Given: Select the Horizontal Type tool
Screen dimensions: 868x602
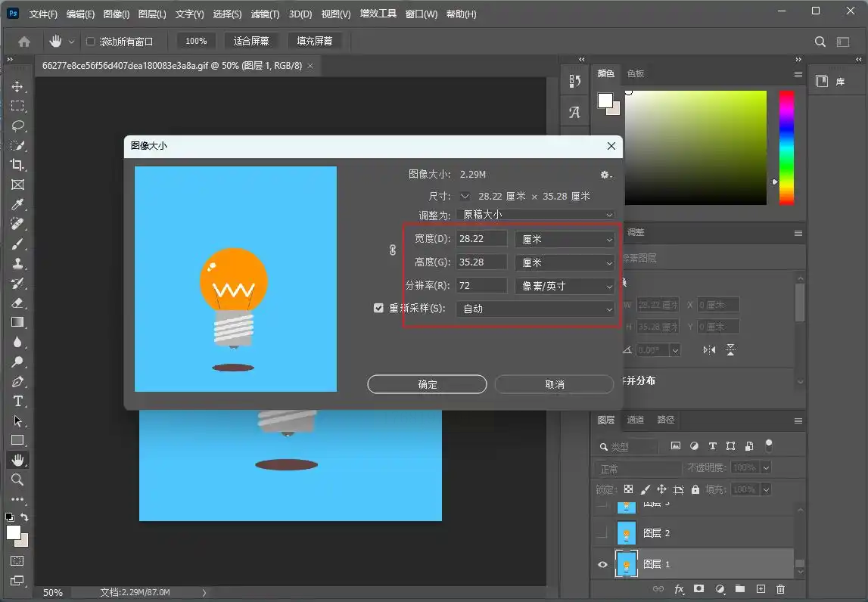Looking at the screenshot, I should [x=17, y=401].
